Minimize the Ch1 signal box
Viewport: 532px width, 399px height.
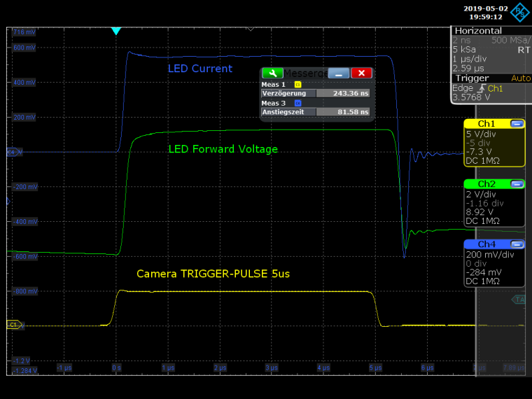(517, 124)
